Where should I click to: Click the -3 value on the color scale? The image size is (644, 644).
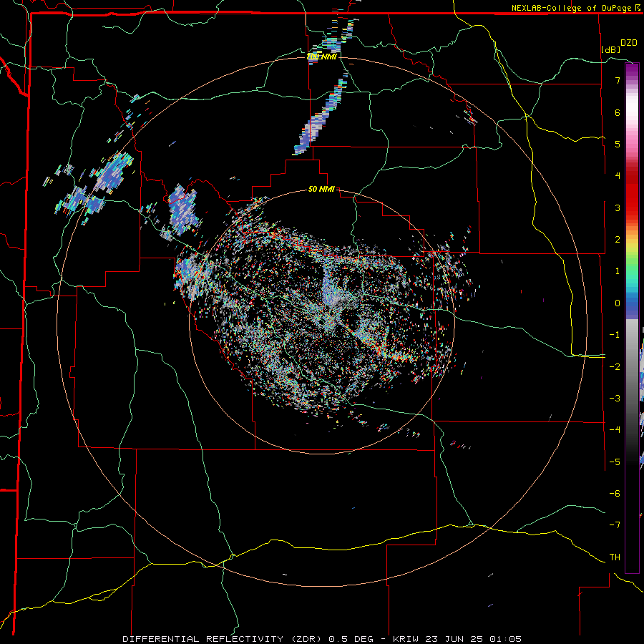(615, 399)
